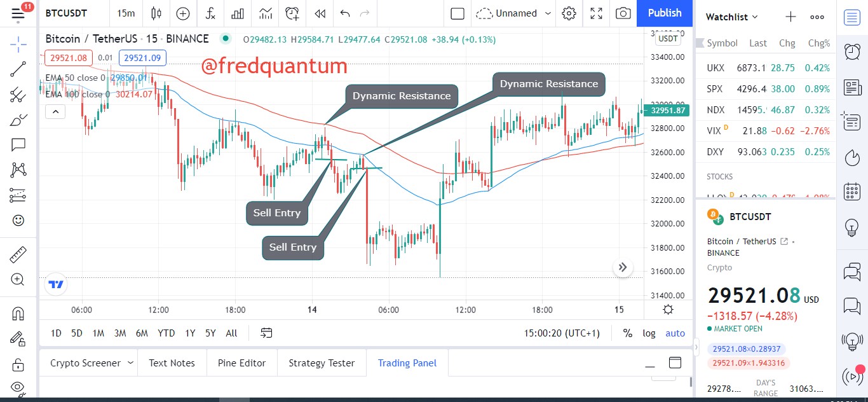Toggle percent scale
This screenshot has height=402, width=868.
tap(628, 333)
